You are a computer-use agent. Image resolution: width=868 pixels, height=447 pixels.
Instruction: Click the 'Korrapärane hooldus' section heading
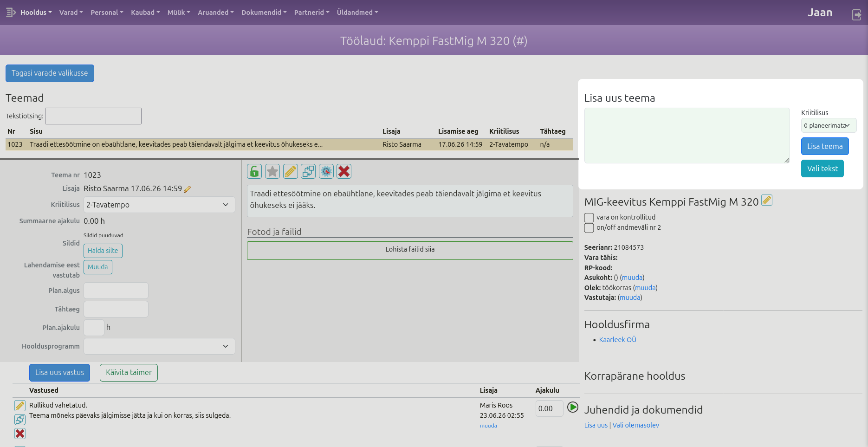click(635, 376)
